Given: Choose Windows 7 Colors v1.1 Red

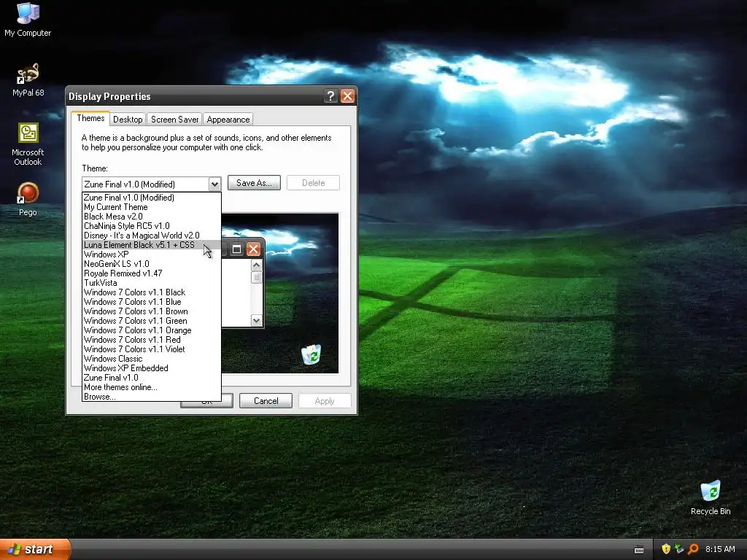Looking at the screenshot, I should click(152, 340).
